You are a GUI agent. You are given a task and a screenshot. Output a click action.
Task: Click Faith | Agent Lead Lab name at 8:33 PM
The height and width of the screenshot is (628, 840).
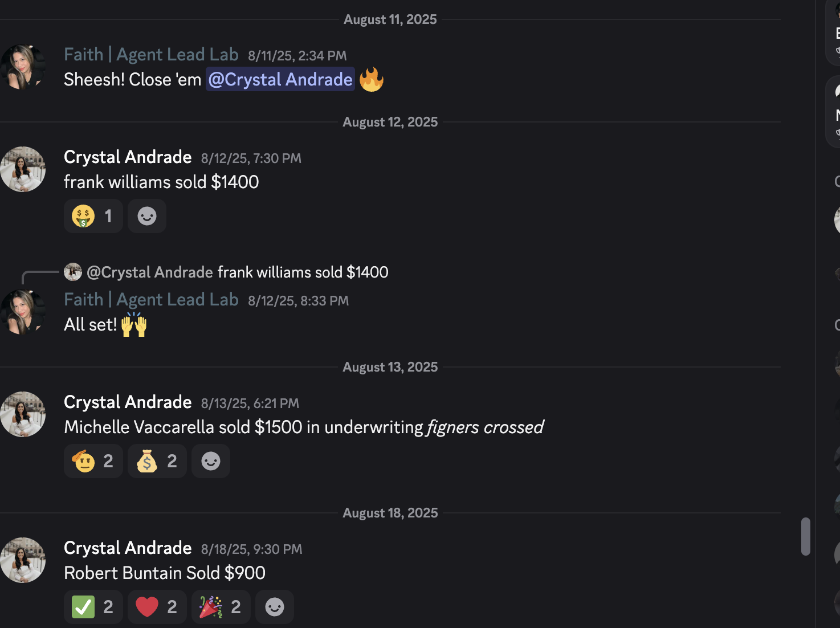click(151, 299)
